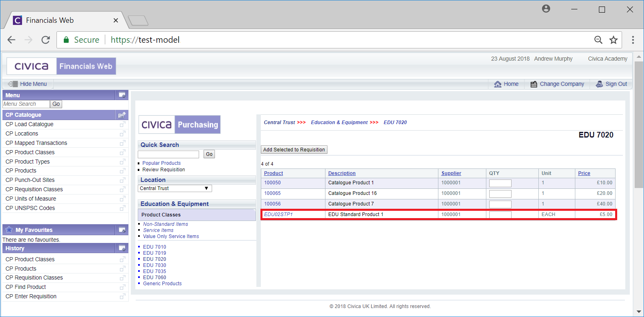Open the Review Requisition link
Image resolution: width=644 pixels, height=317 pixels.
coord(164,170)
